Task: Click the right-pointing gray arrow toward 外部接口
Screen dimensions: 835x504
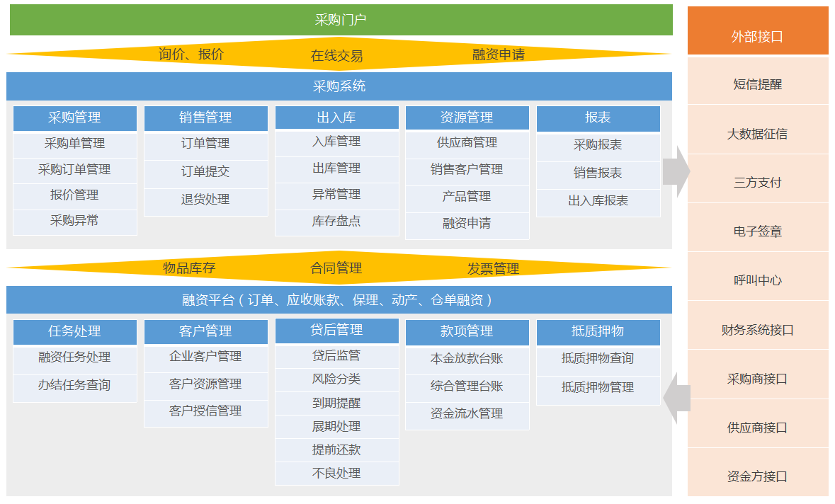Action: click(676, 172)
